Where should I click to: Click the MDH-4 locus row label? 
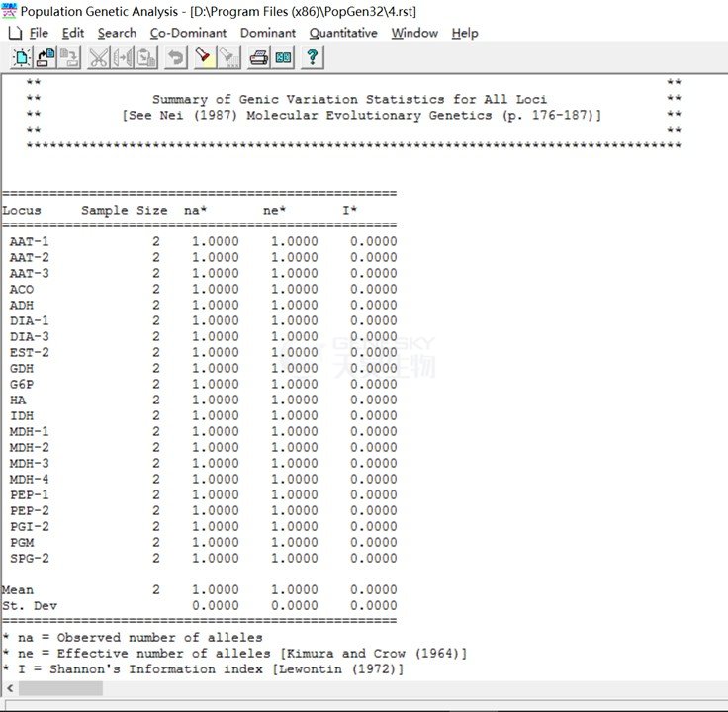coord(30,479)
